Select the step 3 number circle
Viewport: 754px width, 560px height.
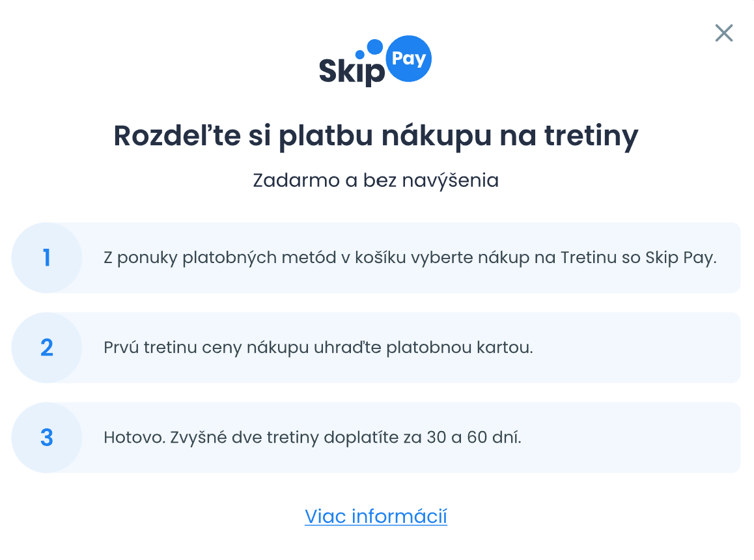tap(47, 438)
